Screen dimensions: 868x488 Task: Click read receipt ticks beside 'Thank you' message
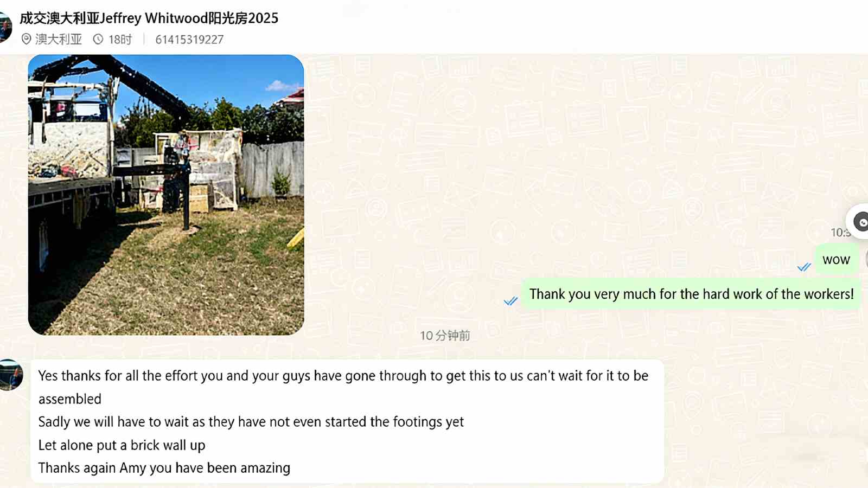(510, 301)
